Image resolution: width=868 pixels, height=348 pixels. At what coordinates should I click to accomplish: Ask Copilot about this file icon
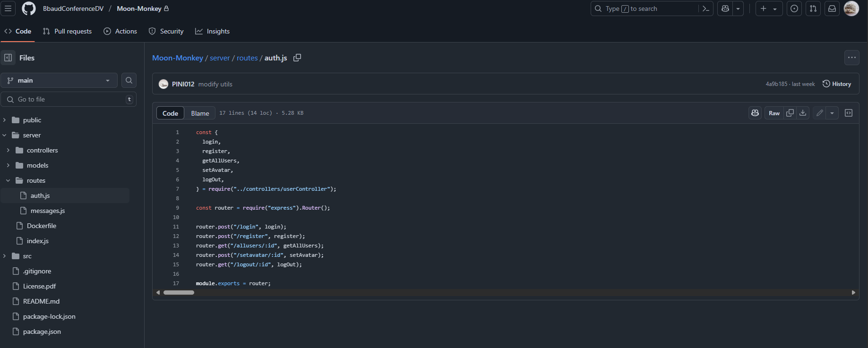click(x=755, y=113)
